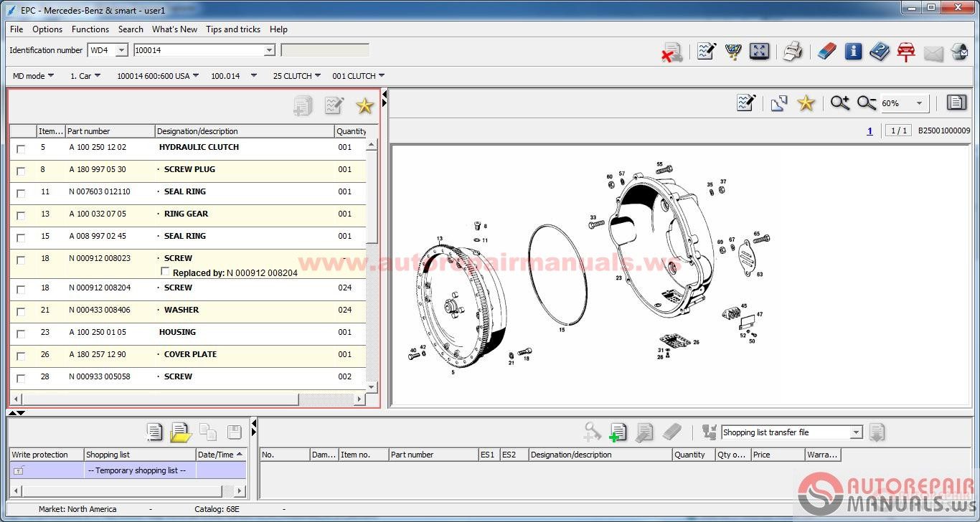Check the Replaced by N 000912 008204 box
980x522 pixels.
pos(166,272)
